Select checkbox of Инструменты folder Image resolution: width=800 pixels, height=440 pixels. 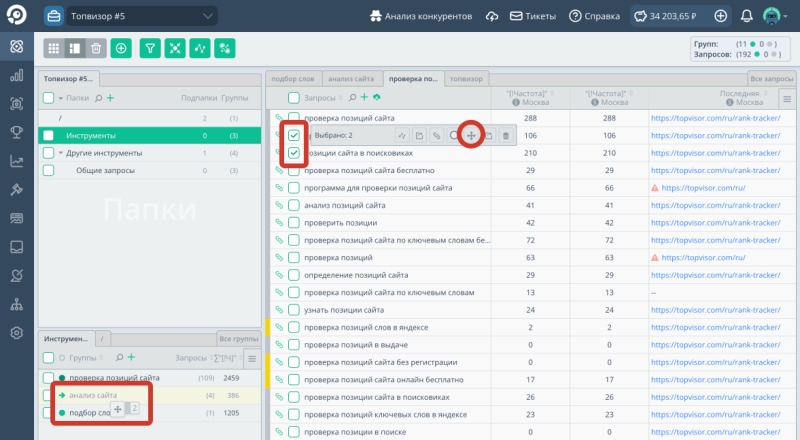coord(47,135)
